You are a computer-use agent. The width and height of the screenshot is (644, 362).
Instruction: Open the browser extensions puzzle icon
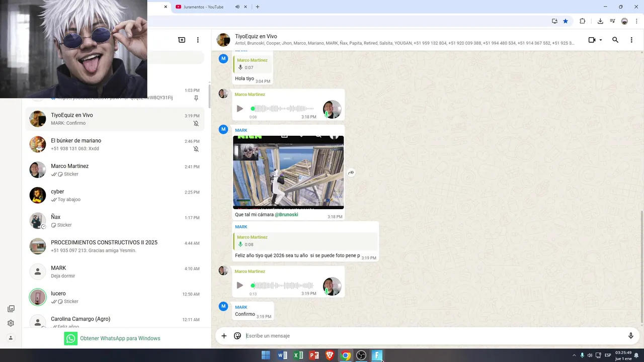(583, 21)
